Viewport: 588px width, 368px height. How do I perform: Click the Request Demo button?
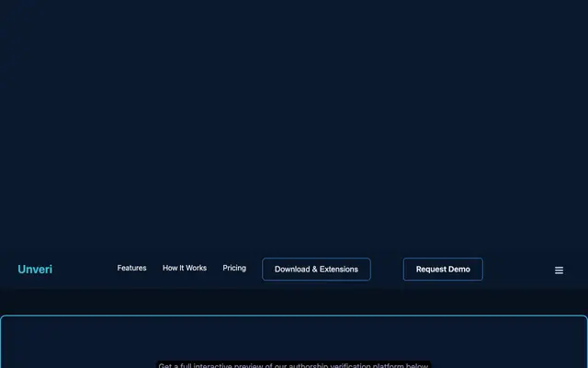(x=443, y=270)
